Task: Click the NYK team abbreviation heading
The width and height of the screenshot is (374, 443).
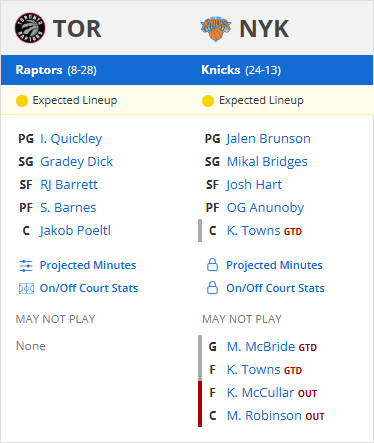Action: (264, 29)
